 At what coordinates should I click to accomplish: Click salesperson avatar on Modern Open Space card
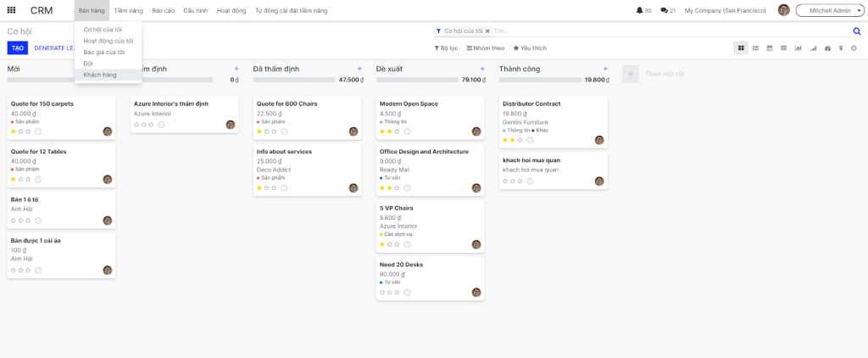[476, 131]
